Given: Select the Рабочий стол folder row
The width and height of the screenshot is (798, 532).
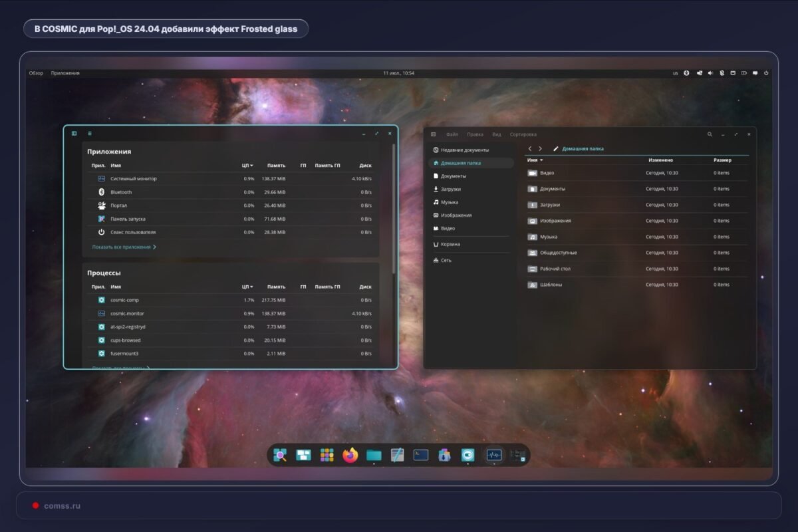Looking at the screenshot, I should [x=637, y=269].
